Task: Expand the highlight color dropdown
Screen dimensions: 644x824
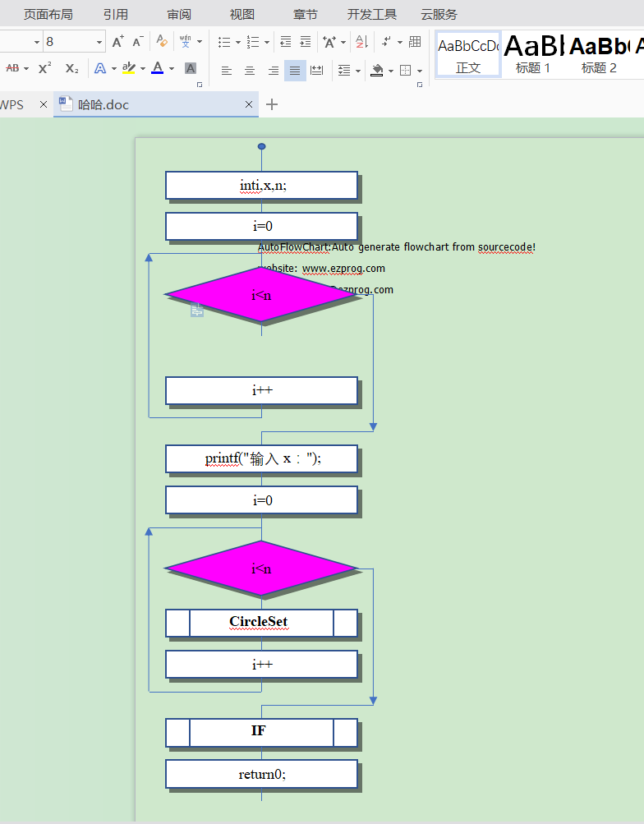Action: [143, 69]
